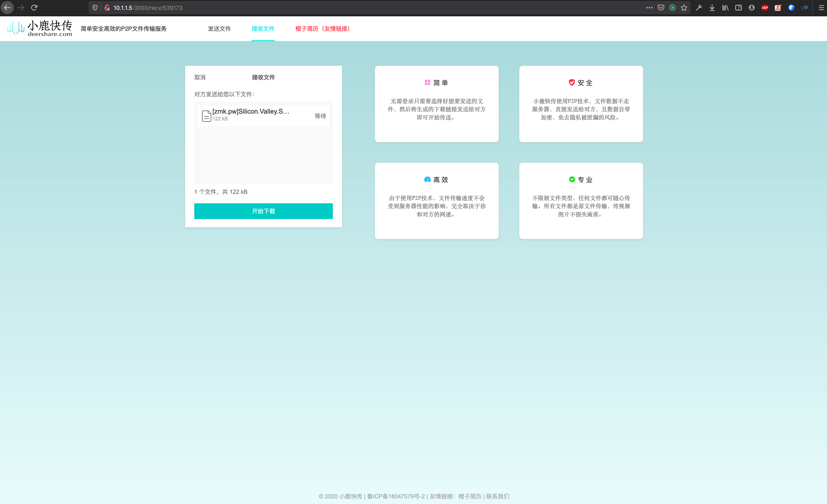Click the Adblock Plus extension icon

coord(765,8)
